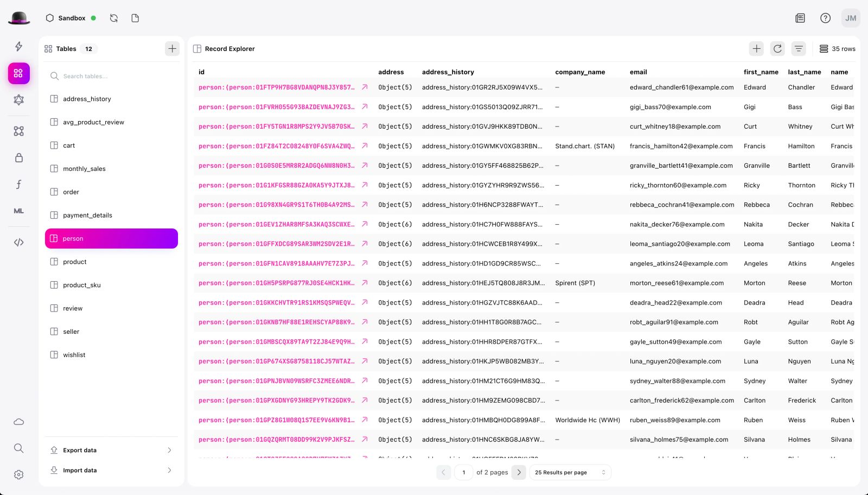Expand the Export data option
Viewport: 868px width, 495px height.
(111, 450)
